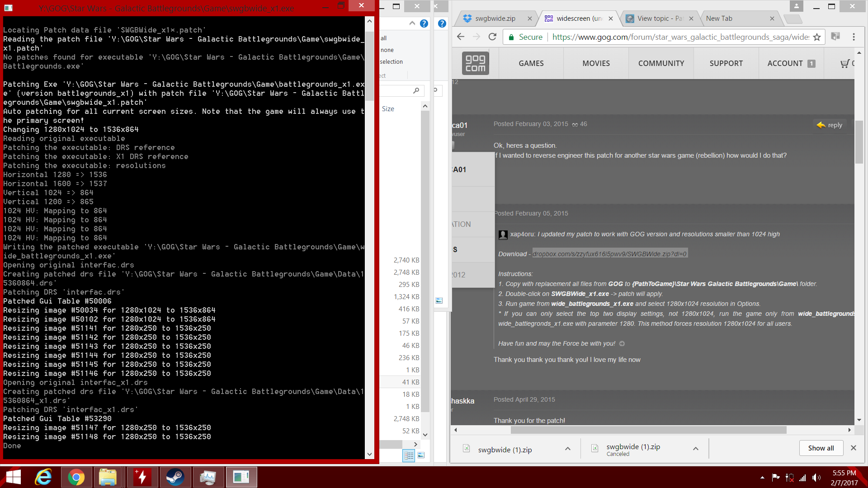Viewport: 868px width, 488px height.
Task: Click the "Select none" ribbon option
Action: [x=387, y=50]
